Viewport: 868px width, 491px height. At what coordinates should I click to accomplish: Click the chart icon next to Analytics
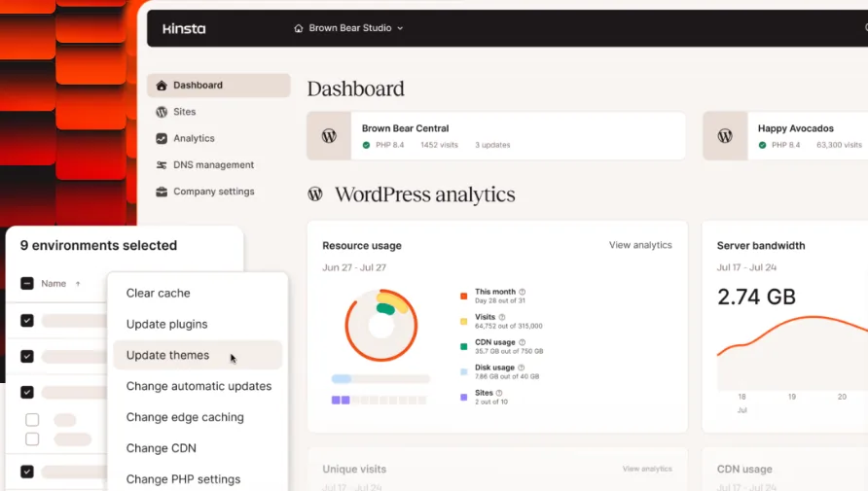162,138
